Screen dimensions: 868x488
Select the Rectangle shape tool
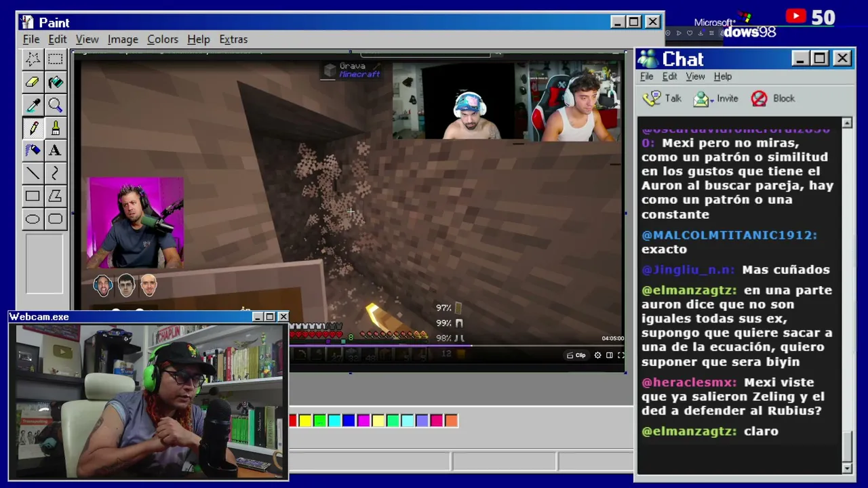pos(33,197)
